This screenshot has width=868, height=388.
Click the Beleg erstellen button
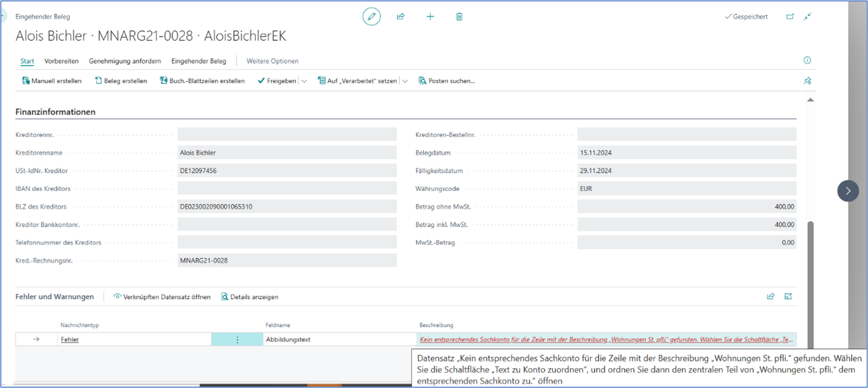point(121,81)
